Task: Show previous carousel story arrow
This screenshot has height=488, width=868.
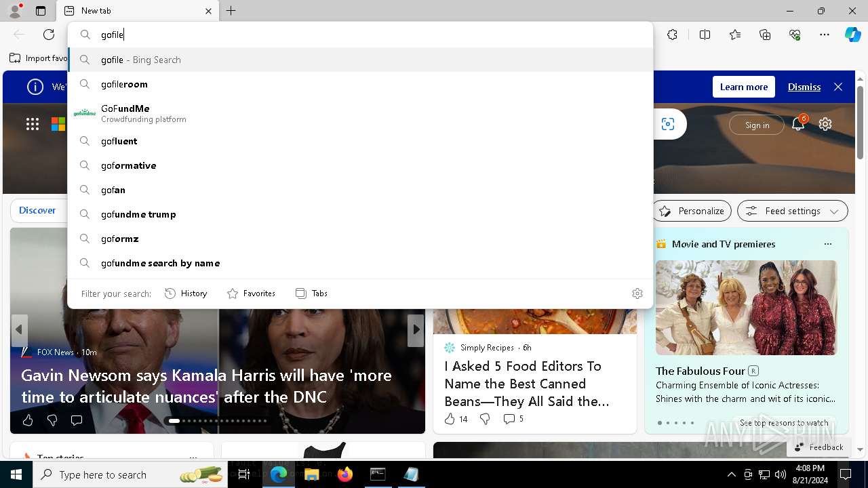Action: tap(19, 329)
